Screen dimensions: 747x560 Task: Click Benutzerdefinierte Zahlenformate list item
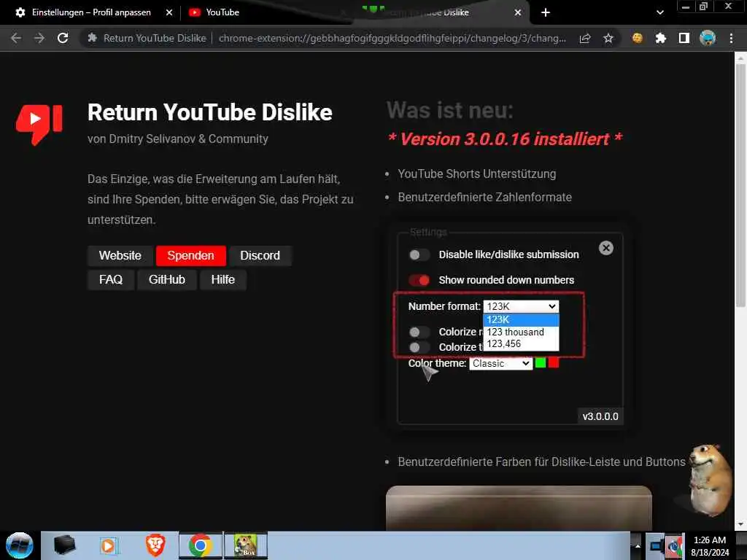(x=484, y=197)
